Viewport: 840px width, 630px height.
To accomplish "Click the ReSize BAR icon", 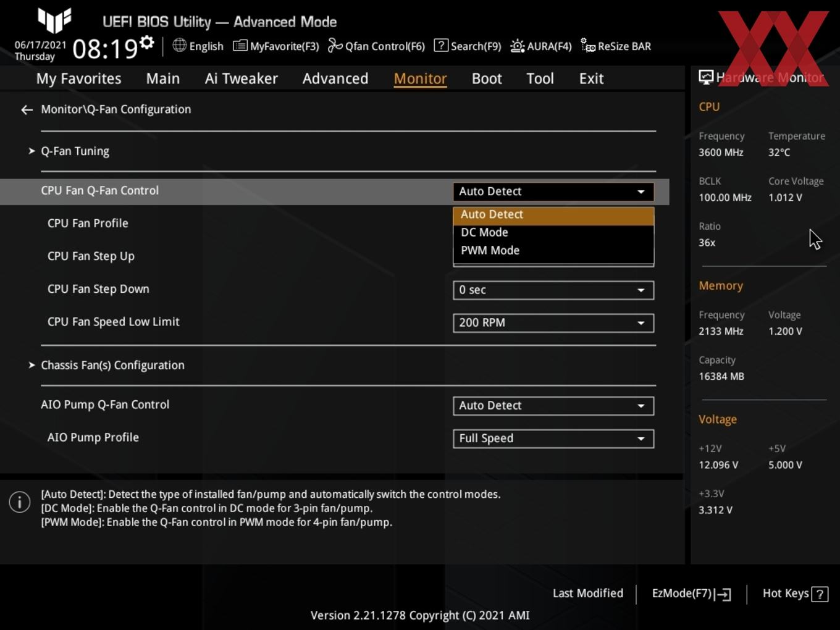I will (x=588, y=46).
